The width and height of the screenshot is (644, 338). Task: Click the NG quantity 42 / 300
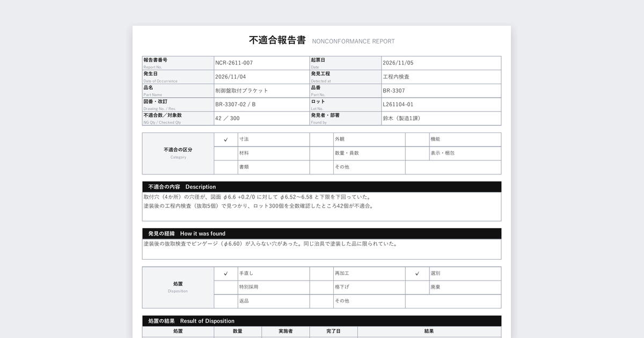pyautogui.click(x=228, y=119)
